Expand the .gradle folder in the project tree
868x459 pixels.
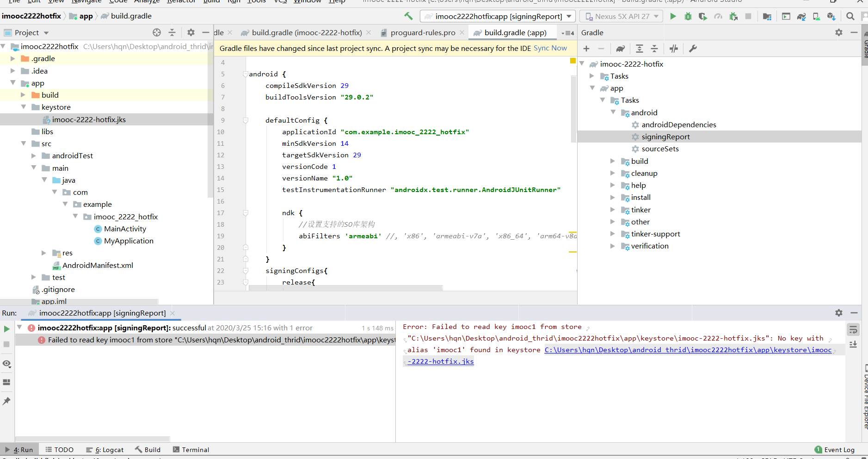13,58
